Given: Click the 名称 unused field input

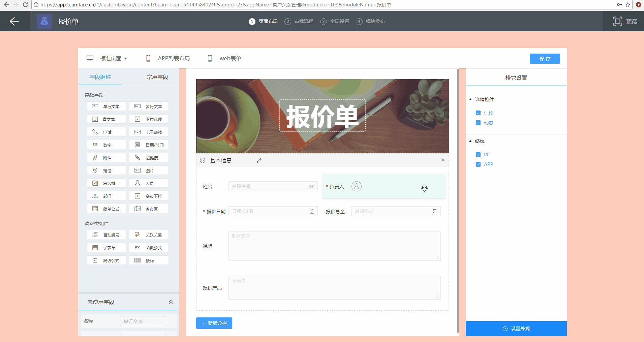Looking at the screenshot, I should click(143, 321).
